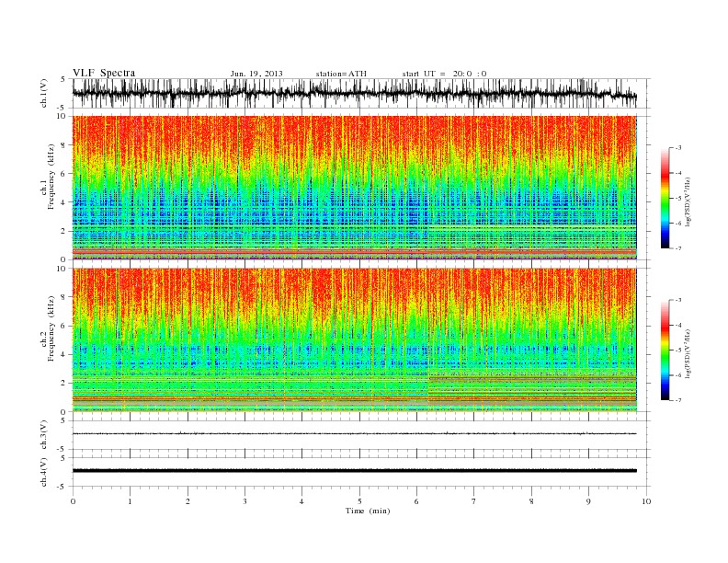Click the "station=ATH" label

tap(341, 74)
